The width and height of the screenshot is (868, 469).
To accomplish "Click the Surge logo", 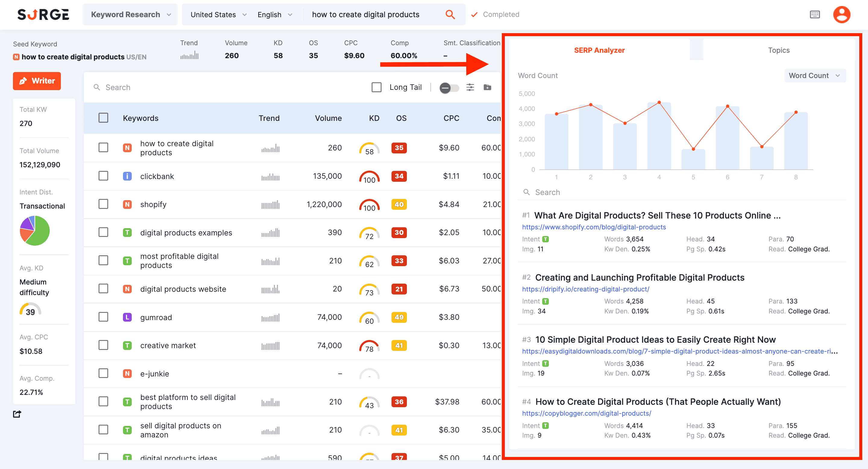I will pyautogui.click(x=43, y=14).
